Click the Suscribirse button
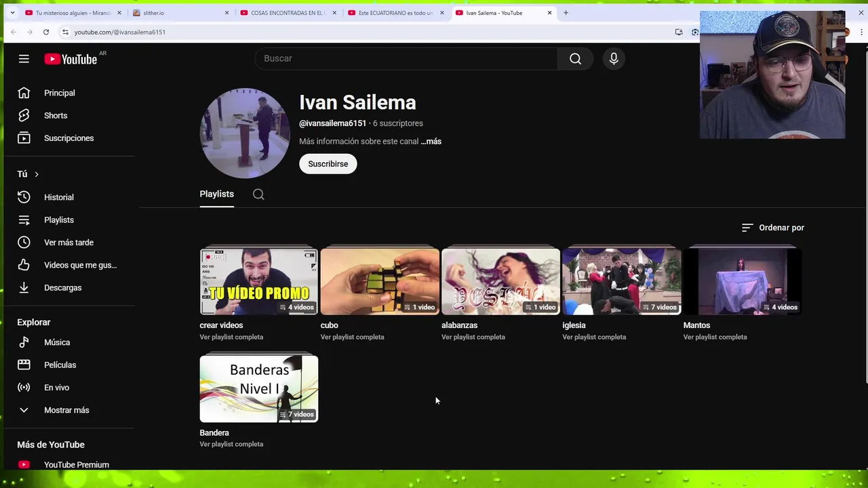The width and height of the screenshot is (868, 488). pyautogui.click(x=328, y=164)
